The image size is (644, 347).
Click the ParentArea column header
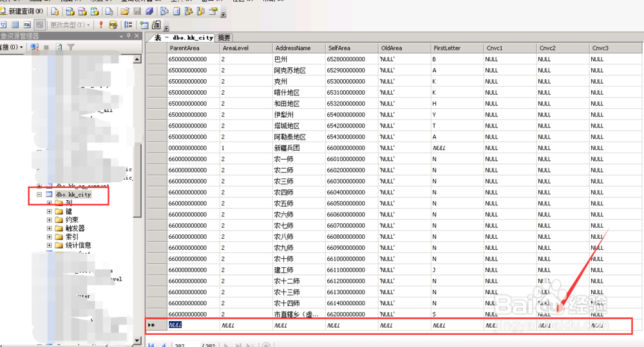[193, 48]
